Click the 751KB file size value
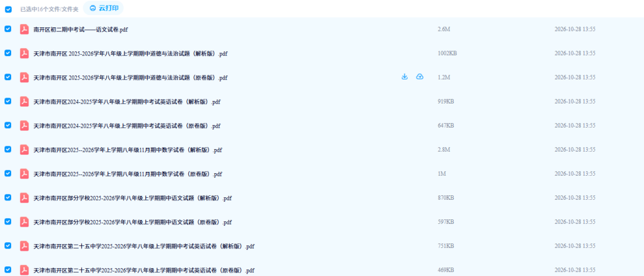Viewport: 644px width, 276px height. point(445,246)
